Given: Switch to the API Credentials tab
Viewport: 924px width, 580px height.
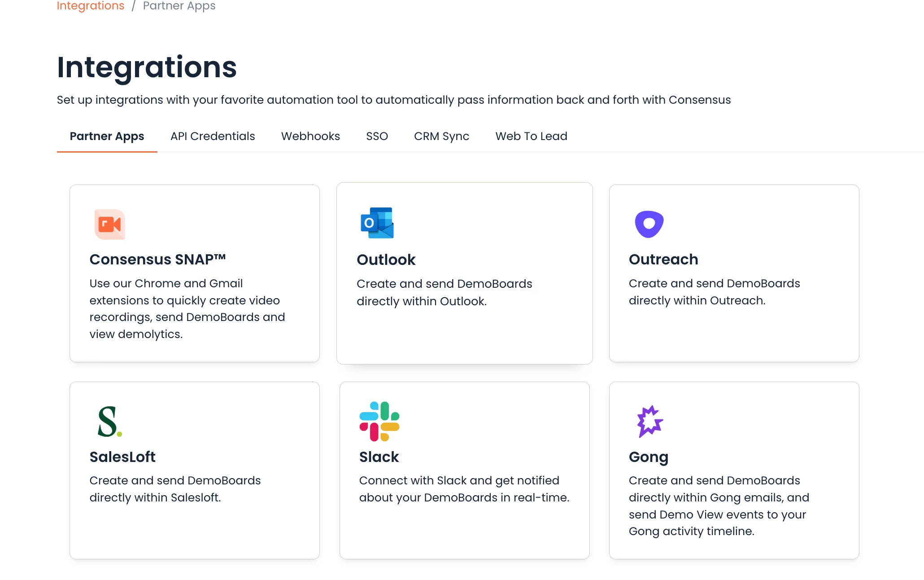Looking at the screenshot, I should coord(213,136).
